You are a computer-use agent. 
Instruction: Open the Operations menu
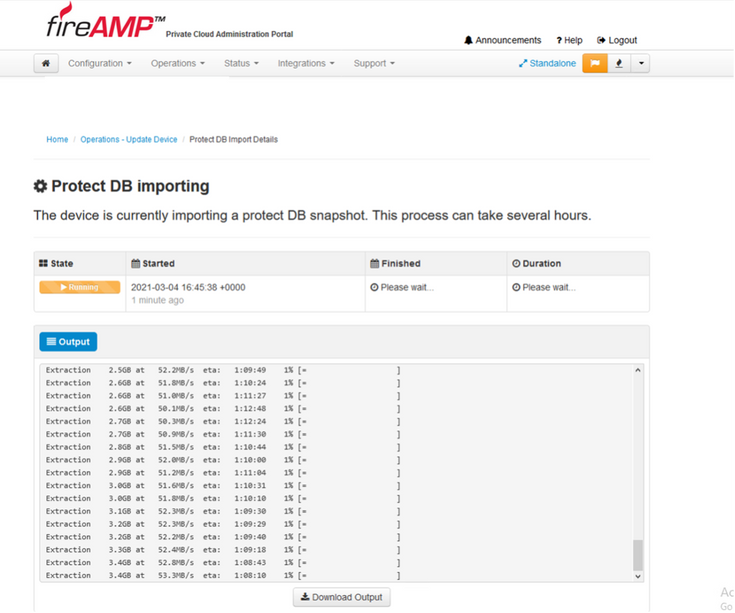(178, 63)
